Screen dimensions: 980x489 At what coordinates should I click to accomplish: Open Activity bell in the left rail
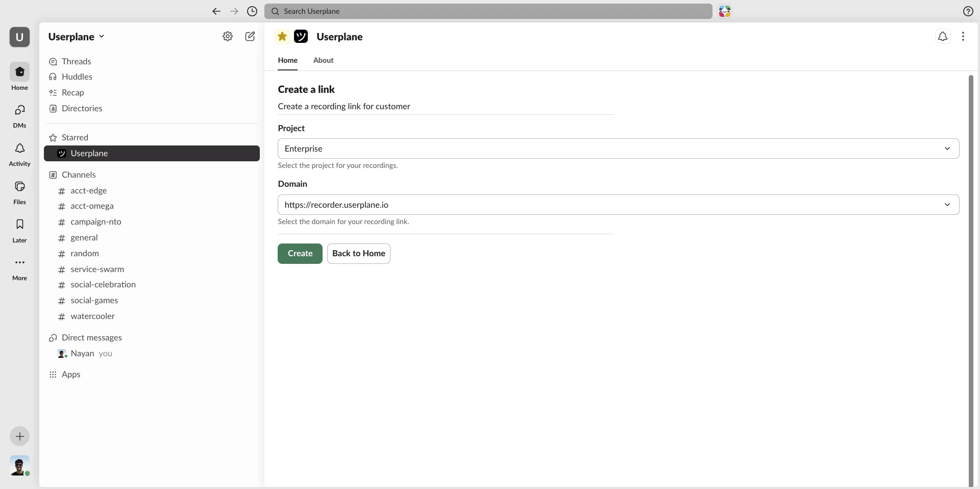(19, 154)
